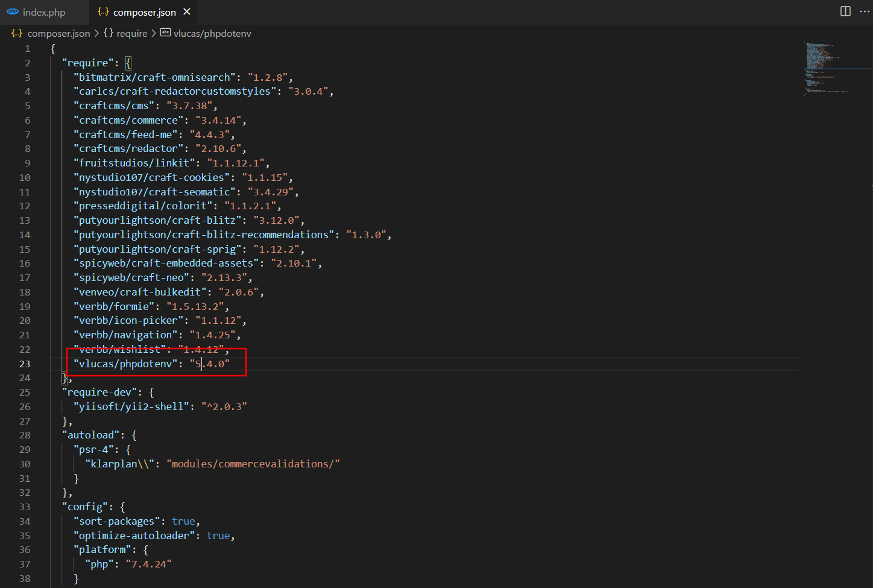Open the editor More Actions menu

click(x=865, y=11)
